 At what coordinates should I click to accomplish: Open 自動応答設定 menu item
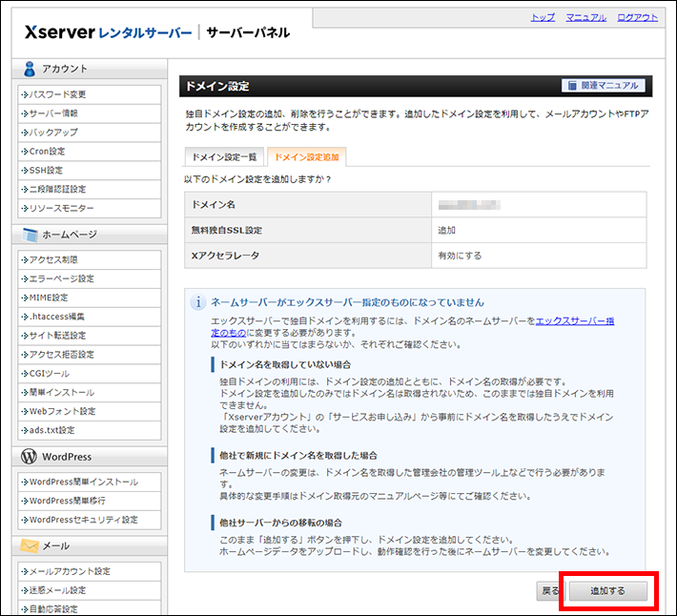(x=90, y=607)
